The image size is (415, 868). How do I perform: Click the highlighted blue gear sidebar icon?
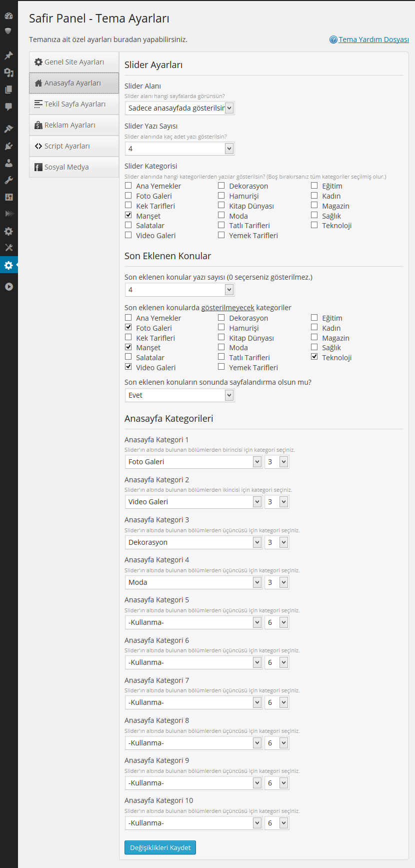point(8,265)
